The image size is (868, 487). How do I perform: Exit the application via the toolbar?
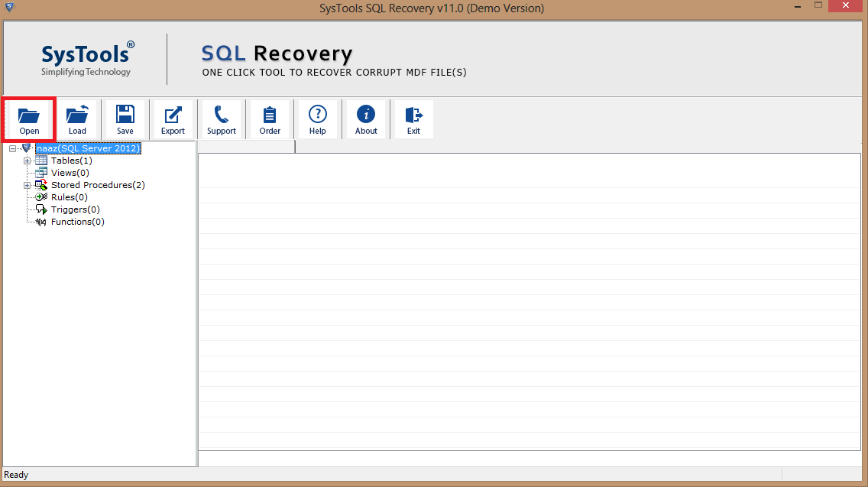[413, 119]
